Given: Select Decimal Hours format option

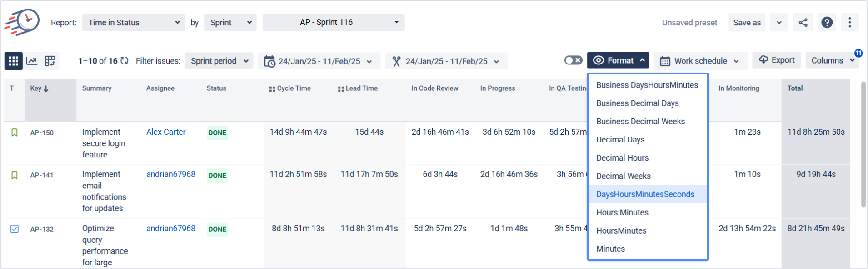Looking at the screenshot, I should [622, 158].
